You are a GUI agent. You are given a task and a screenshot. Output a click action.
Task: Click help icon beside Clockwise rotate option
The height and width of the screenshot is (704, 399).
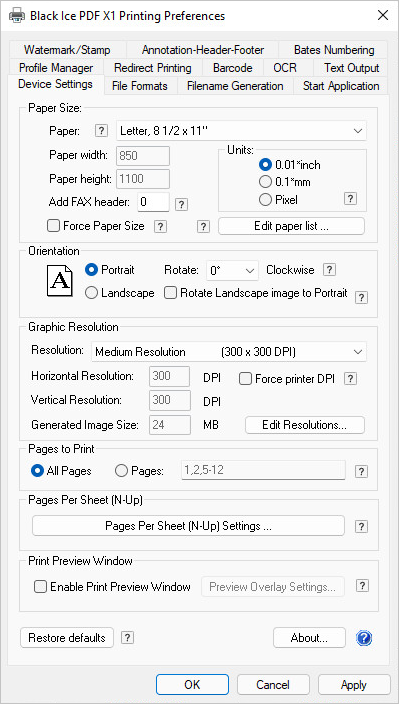click(330, 270)
